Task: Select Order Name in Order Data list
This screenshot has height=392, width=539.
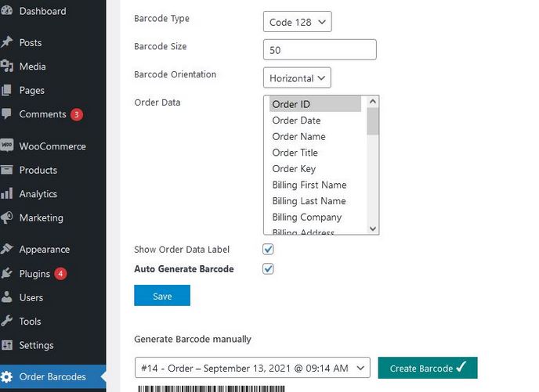Action: [x=315, y=136]
